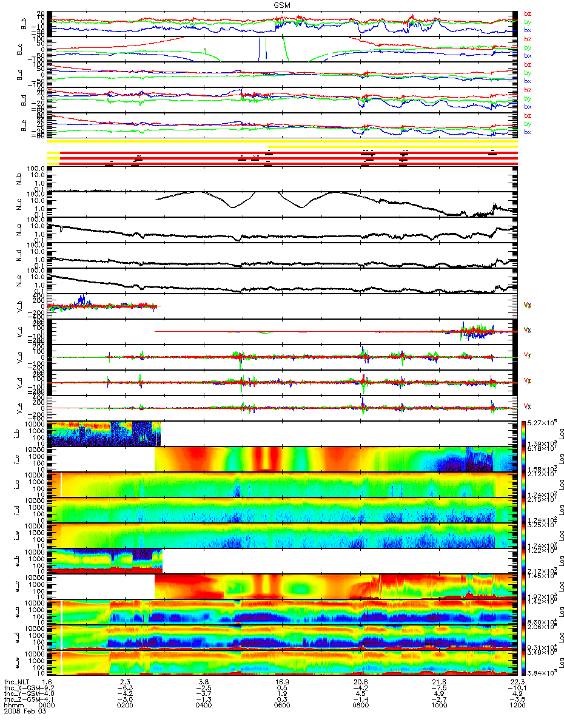Click the MLT value 16.9

tap(282, 682)
